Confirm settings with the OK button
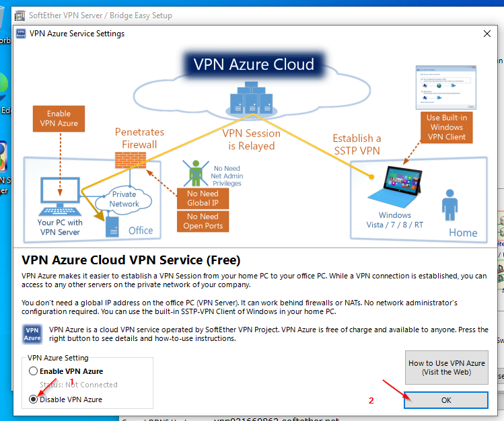 (x=446, y=400)
